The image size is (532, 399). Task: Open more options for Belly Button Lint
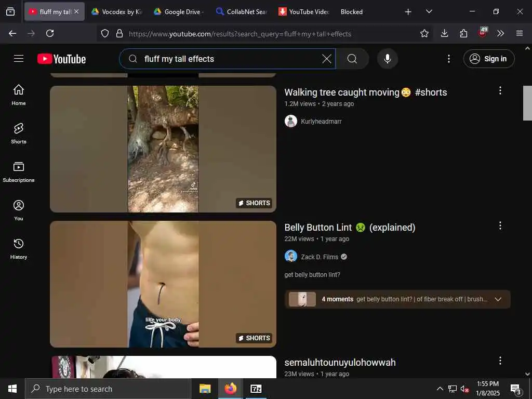pyautogui.click(x=500, y=225)
